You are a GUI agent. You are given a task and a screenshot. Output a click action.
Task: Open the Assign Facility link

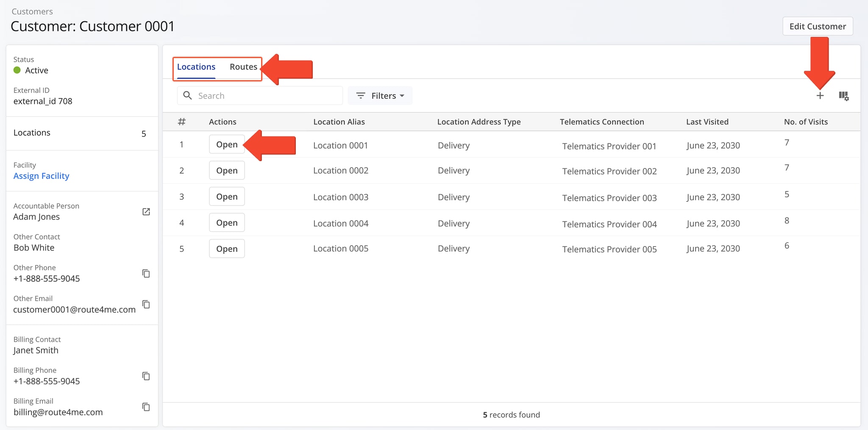(x=41, y=176)
